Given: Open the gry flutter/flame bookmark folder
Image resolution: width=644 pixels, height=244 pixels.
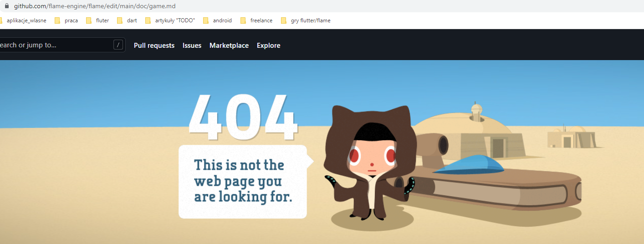Looking at the screenshot, I should tap(306, 20).
